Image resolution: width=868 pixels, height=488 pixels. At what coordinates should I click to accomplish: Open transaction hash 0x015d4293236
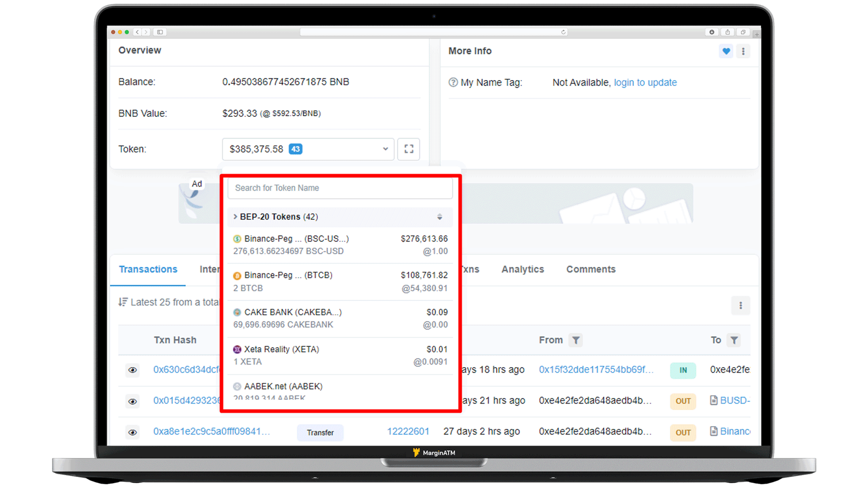187,400
